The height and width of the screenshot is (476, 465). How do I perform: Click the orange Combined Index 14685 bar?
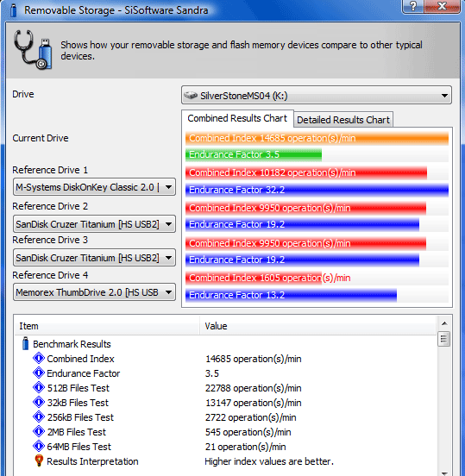click(317, 139)
